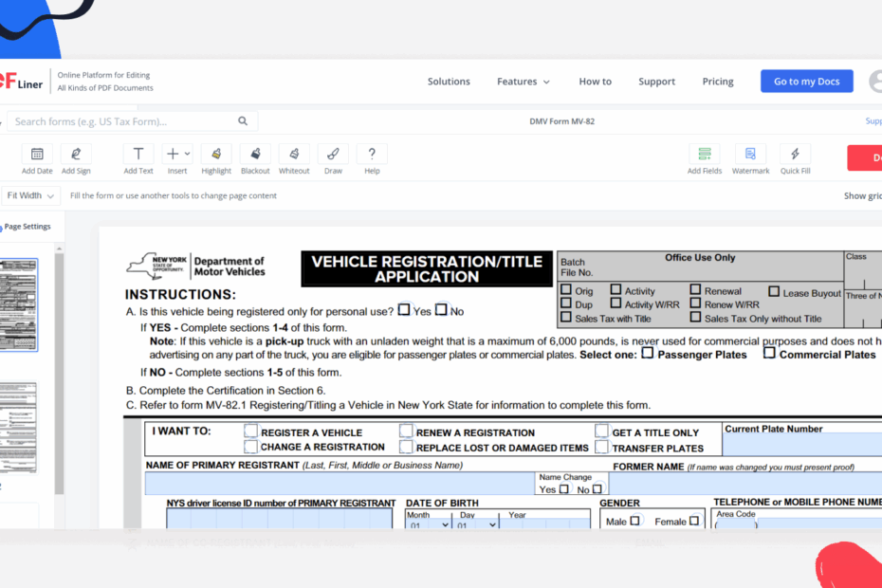Open the Insert tool dropdown arrow
Image resolution: width=882 pixels, height=588 pixels.
click(x=186, y=152)
